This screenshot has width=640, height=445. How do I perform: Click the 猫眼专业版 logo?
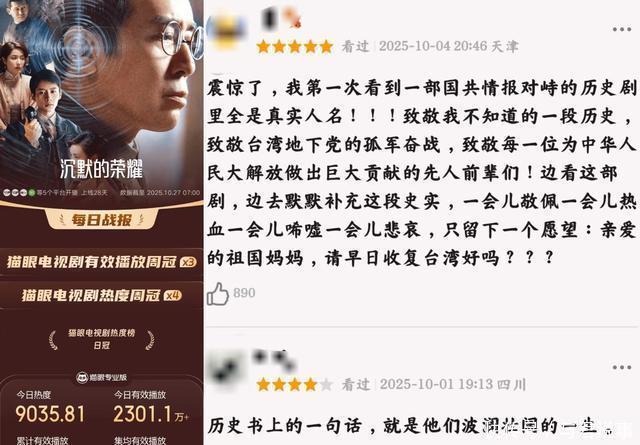click(x=102, y=378)
